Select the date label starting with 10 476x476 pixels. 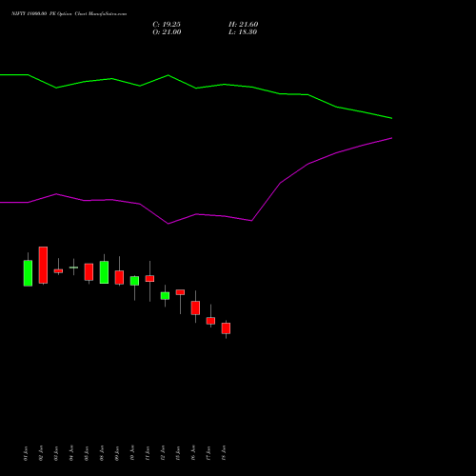coord(132,453)
